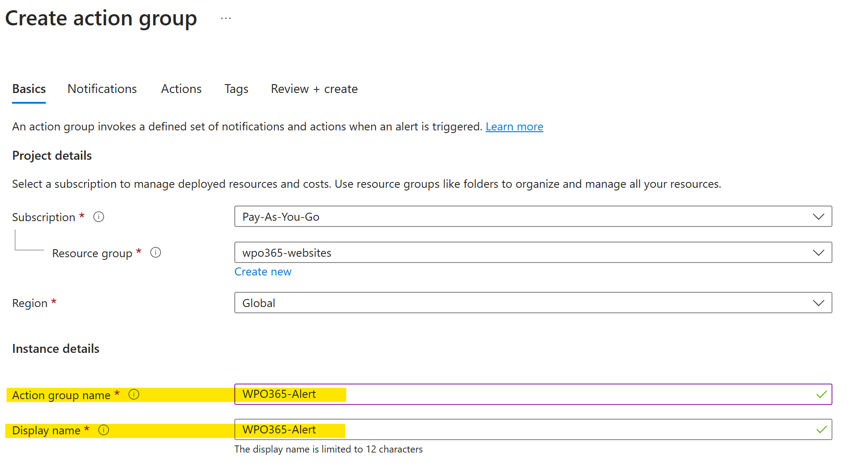Click 'The display name is limited to 12 characters' text

pyautogui.click(x=329, y=449)
